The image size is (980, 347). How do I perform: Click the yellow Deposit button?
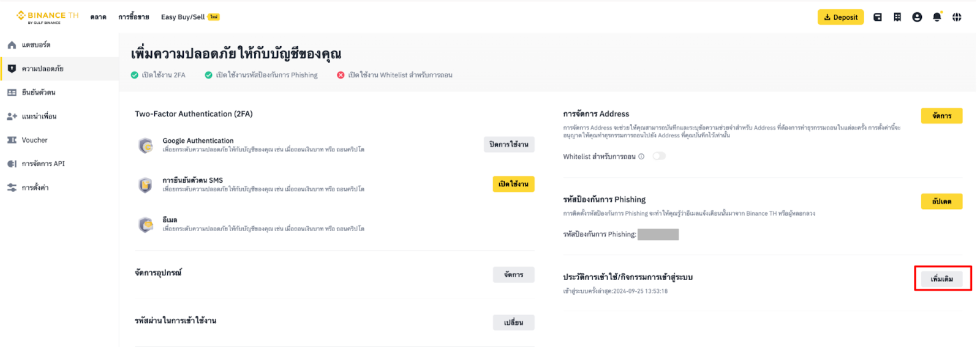pos(840,17)
